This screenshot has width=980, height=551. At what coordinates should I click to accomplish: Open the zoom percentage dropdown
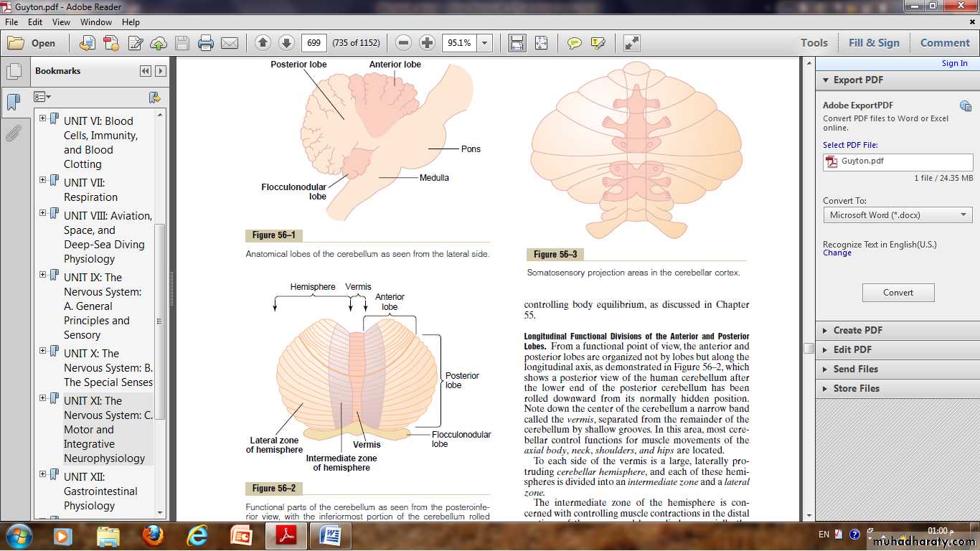[x=485, y=43]
